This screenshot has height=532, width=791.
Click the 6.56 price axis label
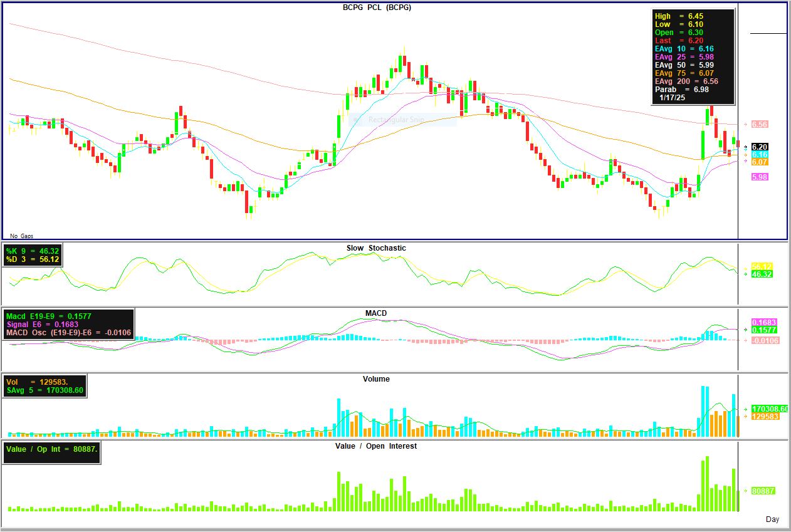(x=759, y=124)
